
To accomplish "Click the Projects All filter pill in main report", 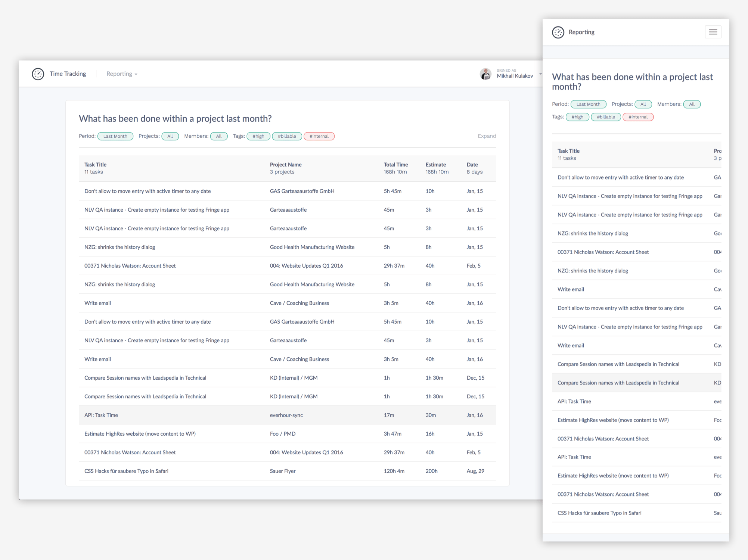I will click(x=170, y=136).
